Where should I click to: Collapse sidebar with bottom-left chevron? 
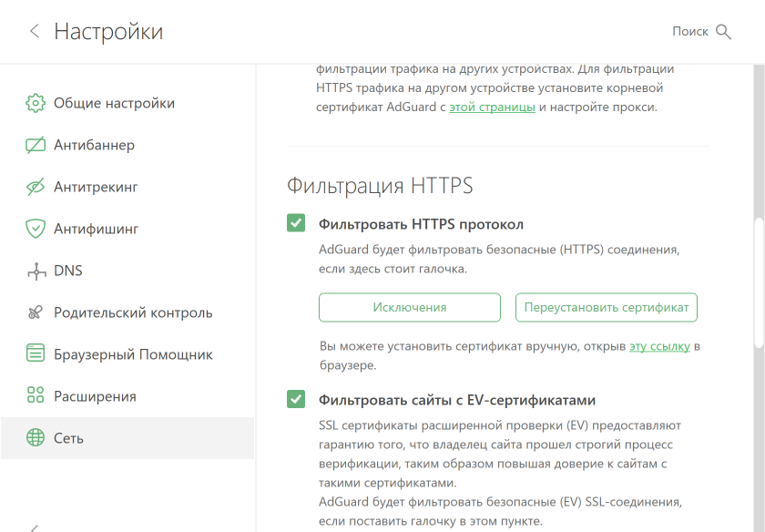tap(35, 528)
